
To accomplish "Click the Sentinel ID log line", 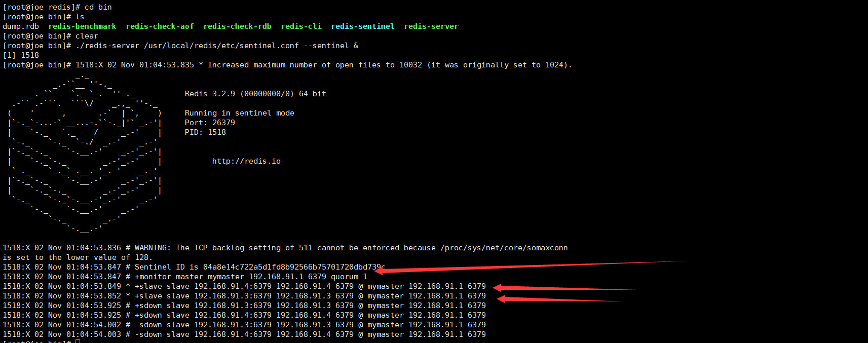I will point(194,267).
